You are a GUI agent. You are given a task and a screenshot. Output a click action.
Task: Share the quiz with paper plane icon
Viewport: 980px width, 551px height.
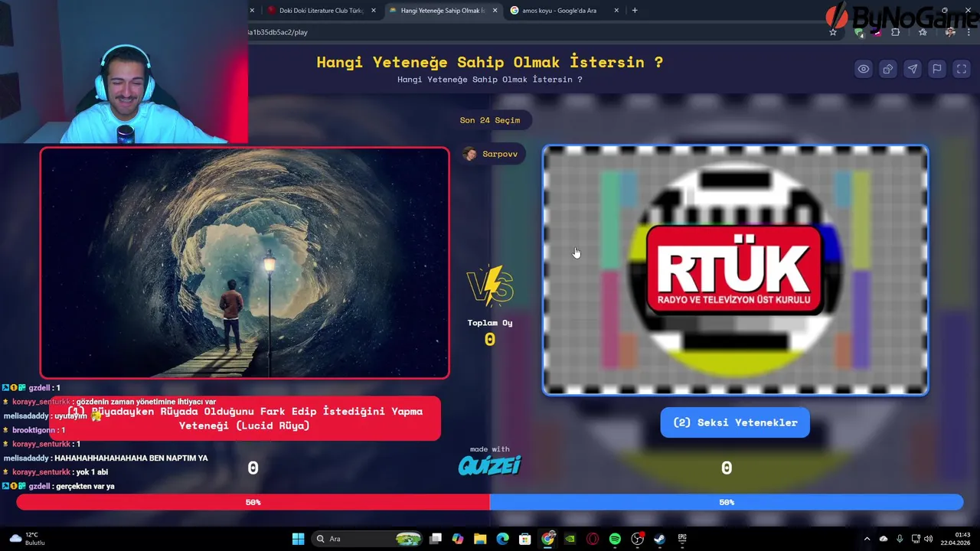913,69
